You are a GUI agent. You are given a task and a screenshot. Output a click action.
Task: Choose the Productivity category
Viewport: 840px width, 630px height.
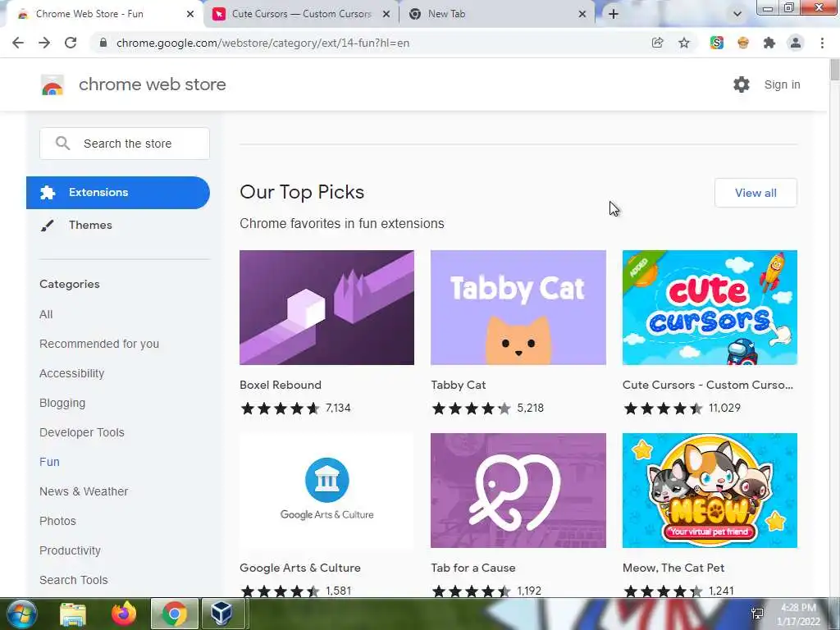tap(71, 550)
